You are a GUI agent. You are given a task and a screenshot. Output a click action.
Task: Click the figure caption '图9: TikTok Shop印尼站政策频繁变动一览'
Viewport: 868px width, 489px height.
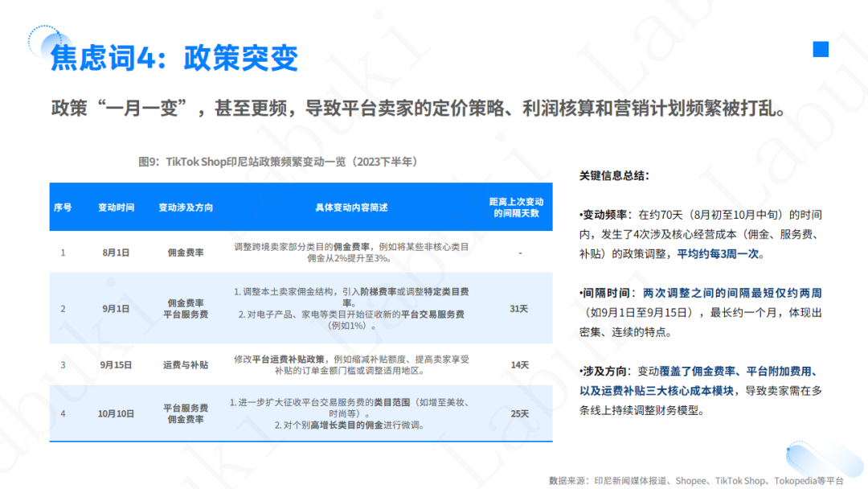coord(278,162)
